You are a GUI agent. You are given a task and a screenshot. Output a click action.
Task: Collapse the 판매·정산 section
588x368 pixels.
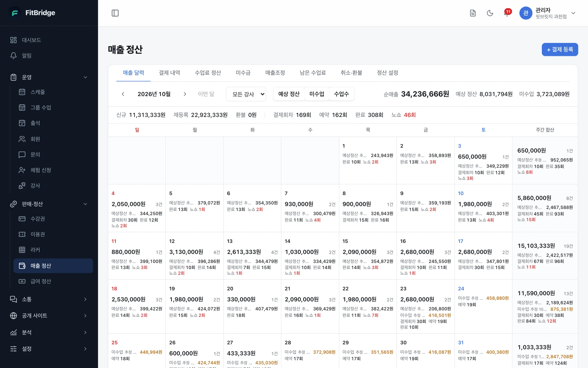click(x=49, y=204)
